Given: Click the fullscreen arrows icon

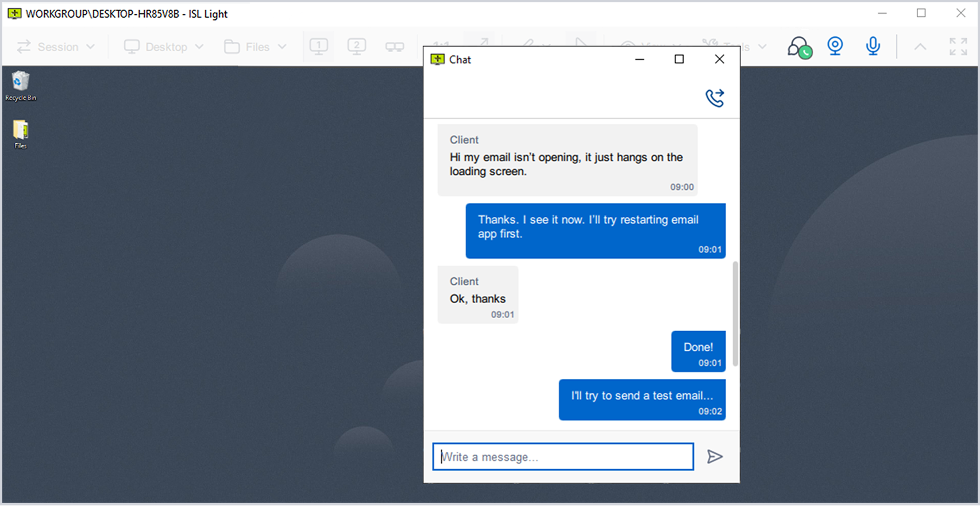Looking at the screenshot, I should tap(958, 47).
